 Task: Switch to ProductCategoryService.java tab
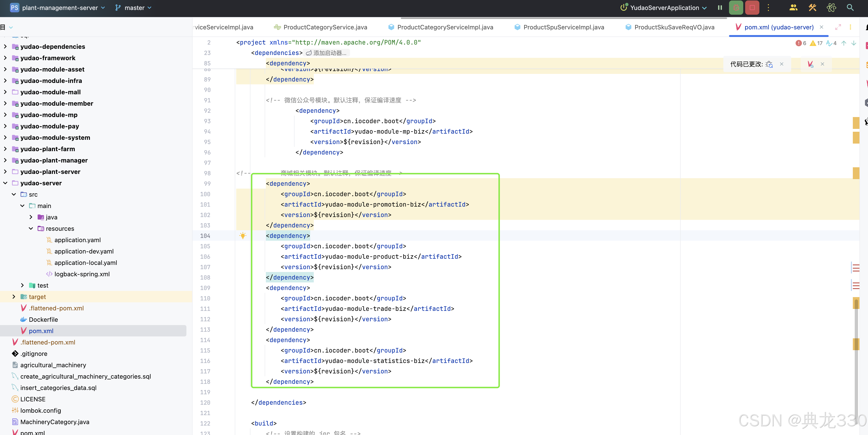point(325,27)
